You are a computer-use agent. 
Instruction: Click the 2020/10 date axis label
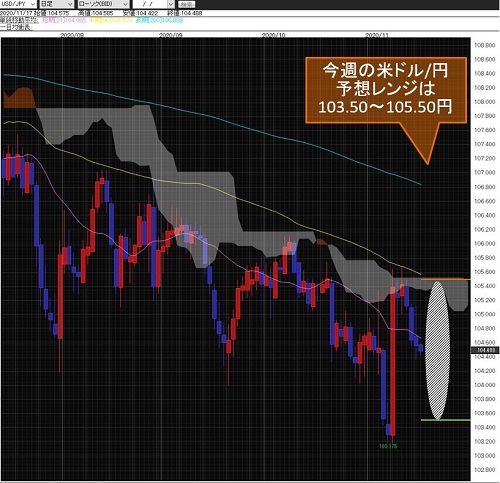click(274, 35)
